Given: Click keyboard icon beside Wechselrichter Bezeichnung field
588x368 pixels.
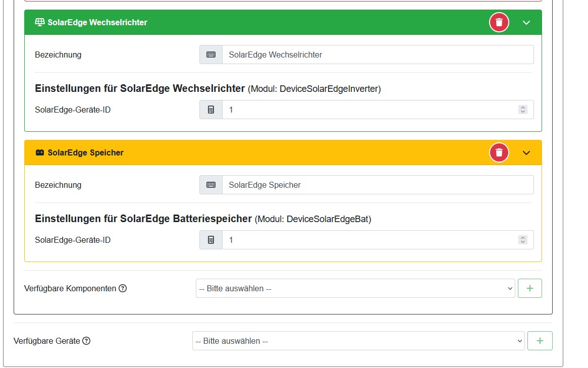Looking at the screenshot, I should click(211, 55).
